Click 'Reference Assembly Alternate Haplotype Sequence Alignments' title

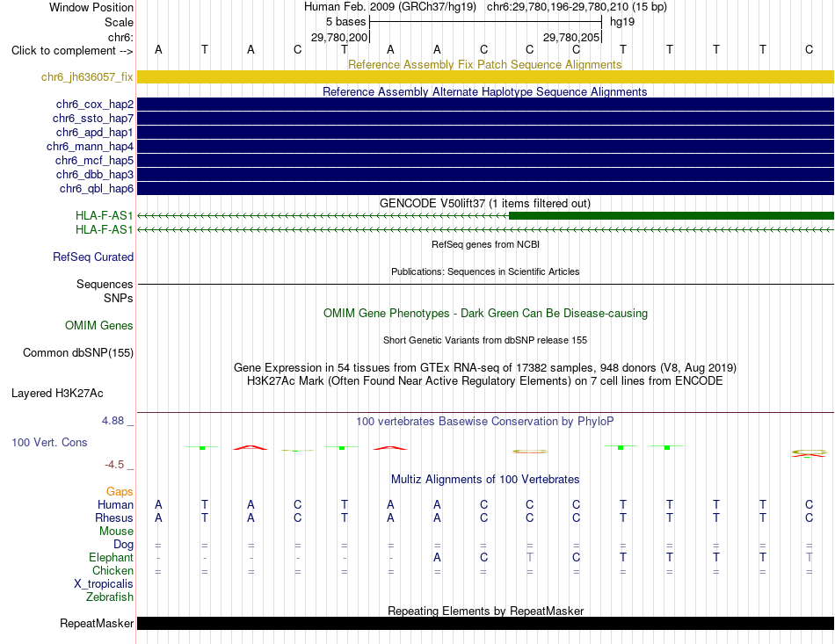tap(485, 91)
